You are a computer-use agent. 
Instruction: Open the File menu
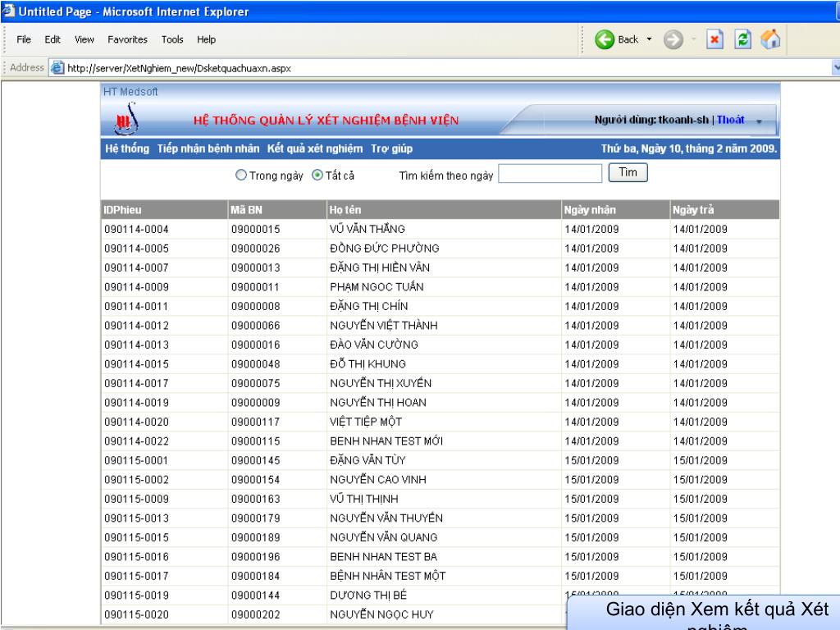[x=24, y=39]
